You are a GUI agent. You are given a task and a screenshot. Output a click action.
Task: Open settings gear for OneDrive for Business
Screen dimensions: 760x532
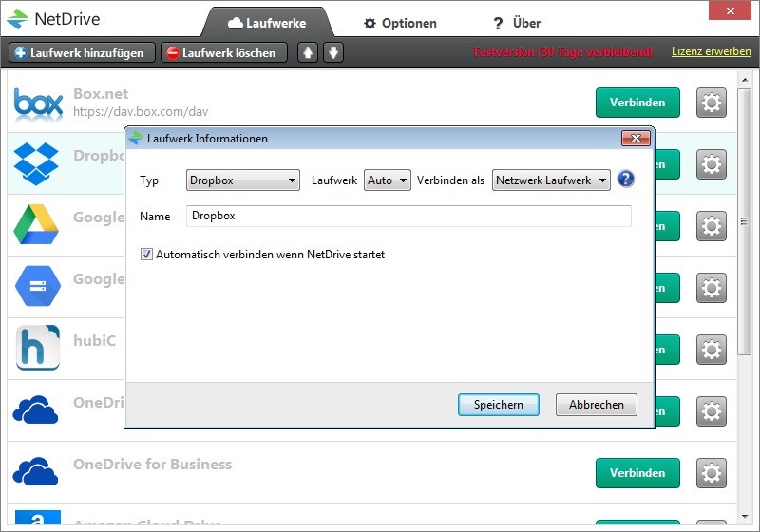coord(711,473)
